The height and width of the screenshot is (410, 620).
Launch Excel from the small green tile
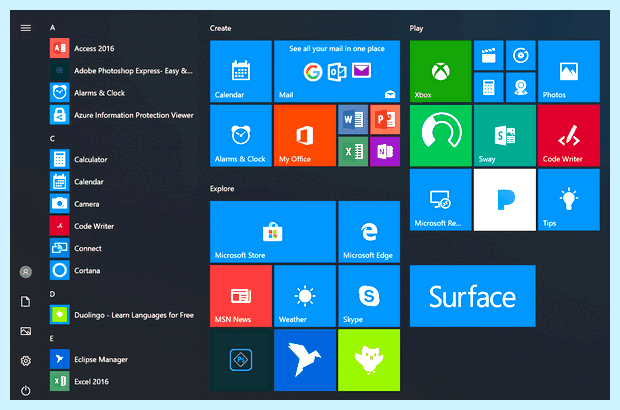pos(353,152)
